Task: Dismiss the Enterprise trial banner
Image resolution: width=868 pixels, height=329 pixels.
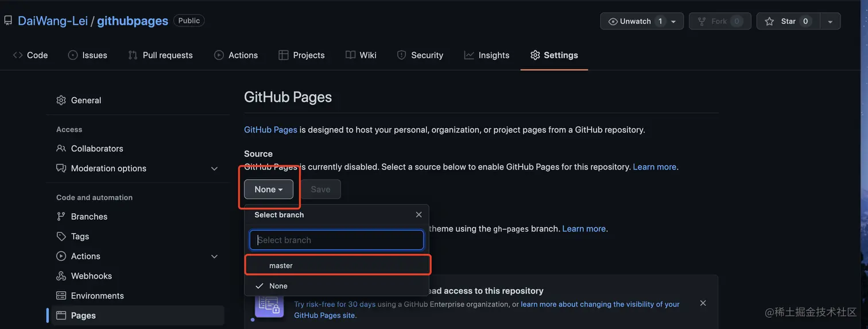Action: [x=703, y=303]
